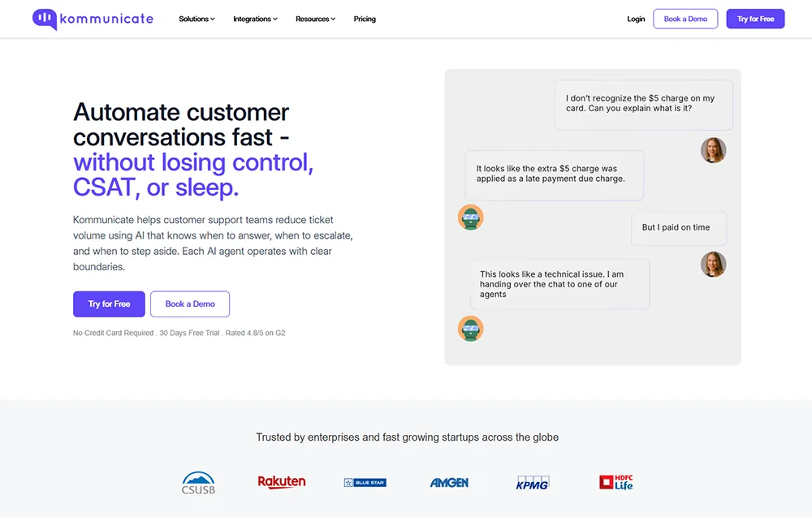Open the Resources dropdown menu

315,19
